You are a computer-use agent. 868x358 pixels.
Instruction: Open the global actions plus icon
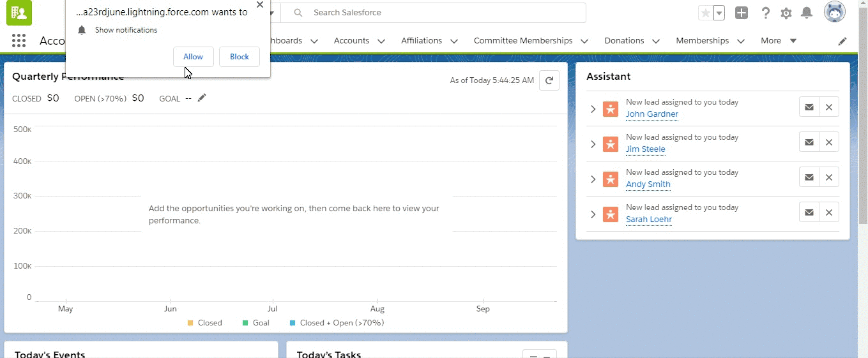741,13
